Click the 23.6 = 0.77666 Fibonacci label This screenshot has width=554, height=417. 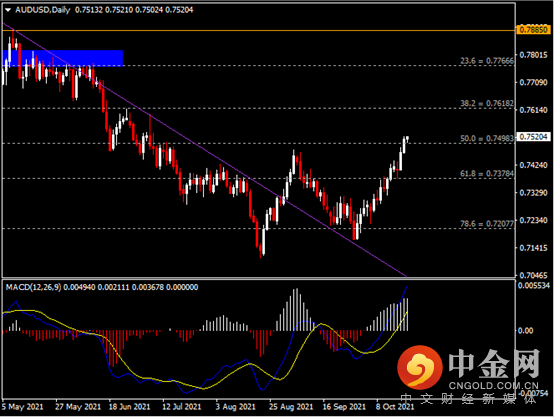pos(487,61)
